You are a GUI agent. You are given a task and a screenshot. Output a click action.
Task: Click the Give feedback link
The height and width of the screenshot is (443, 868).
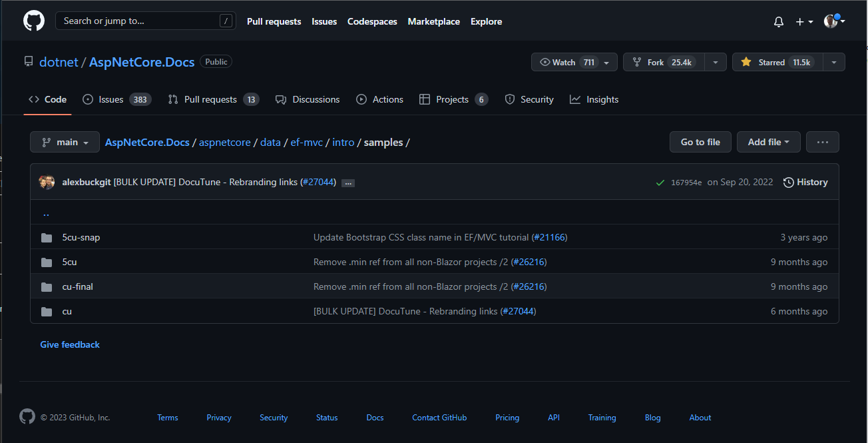pyautogui.click(x=70, y=344)
